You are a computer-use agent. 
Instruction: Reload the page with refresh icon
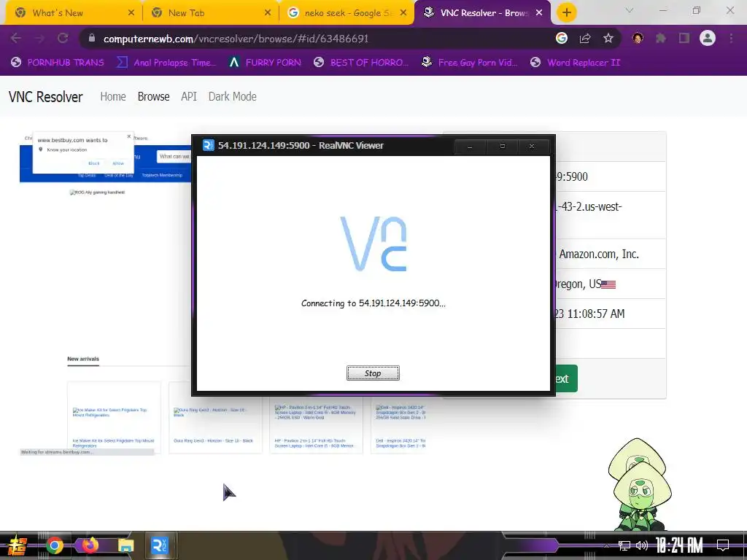pos(63,39)
